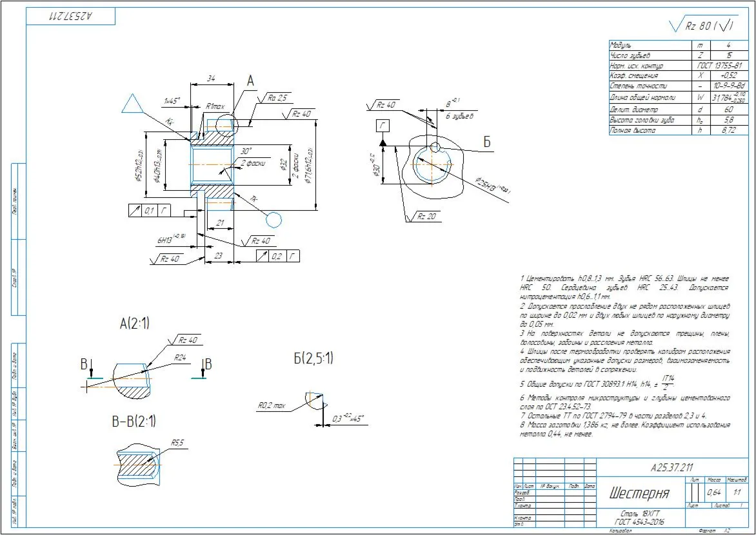The image size is (756, 535).
Task: Click the runout tolerance frame 0,2 Г
Action: coord(278,256)
